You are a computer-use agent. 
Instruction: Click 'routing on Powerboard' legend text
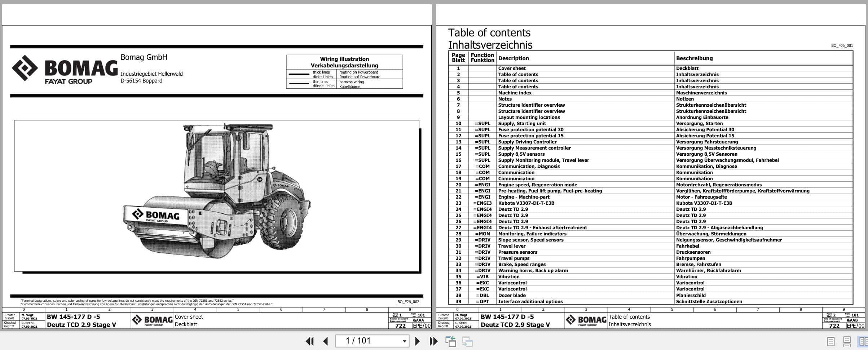358,72
